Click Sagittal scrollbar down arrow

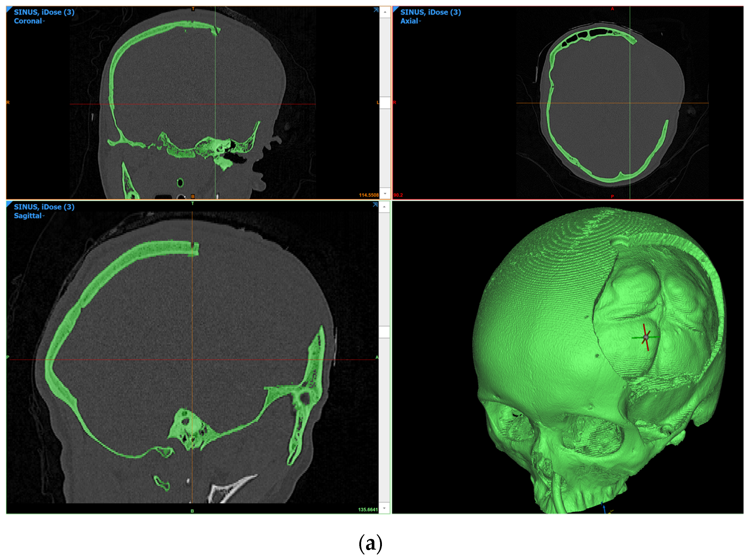tap(384, 508)
